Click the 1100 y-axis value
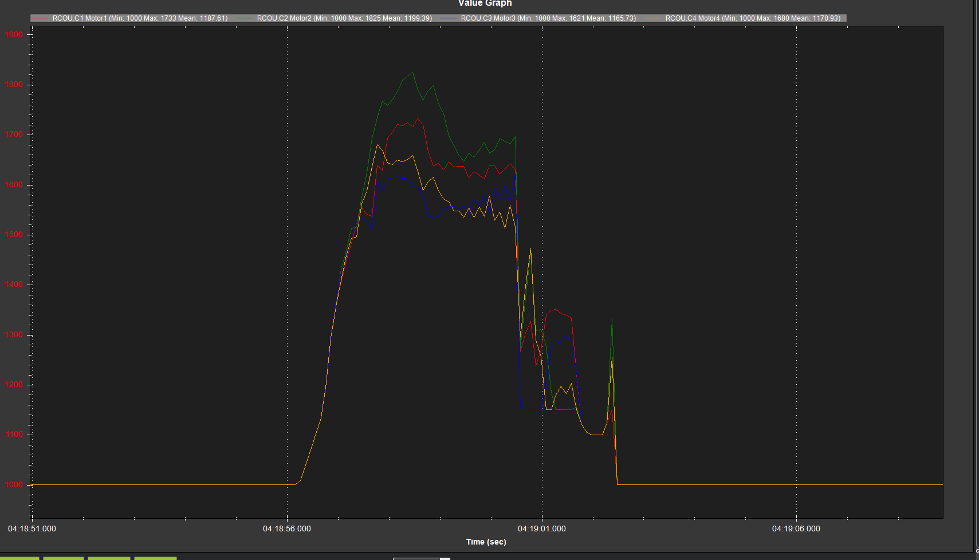This screenshot has width=979, height=560. click(14, 434)
